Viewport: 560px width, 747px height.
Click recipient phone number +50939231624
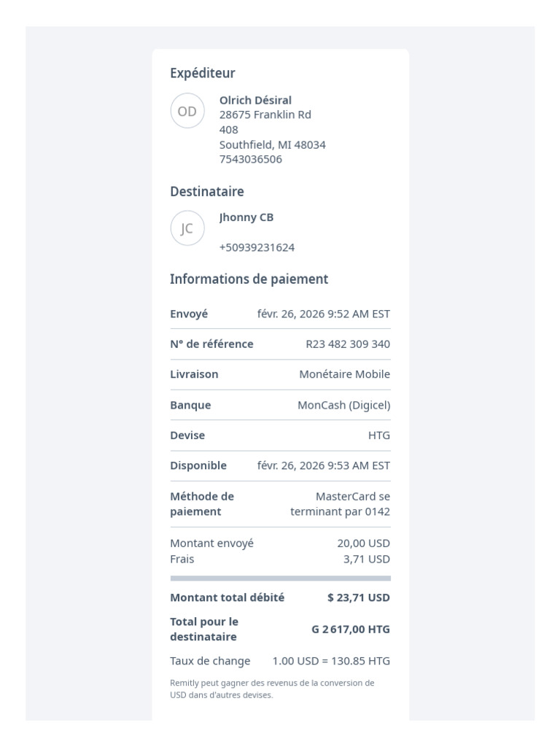click(257, 247)
